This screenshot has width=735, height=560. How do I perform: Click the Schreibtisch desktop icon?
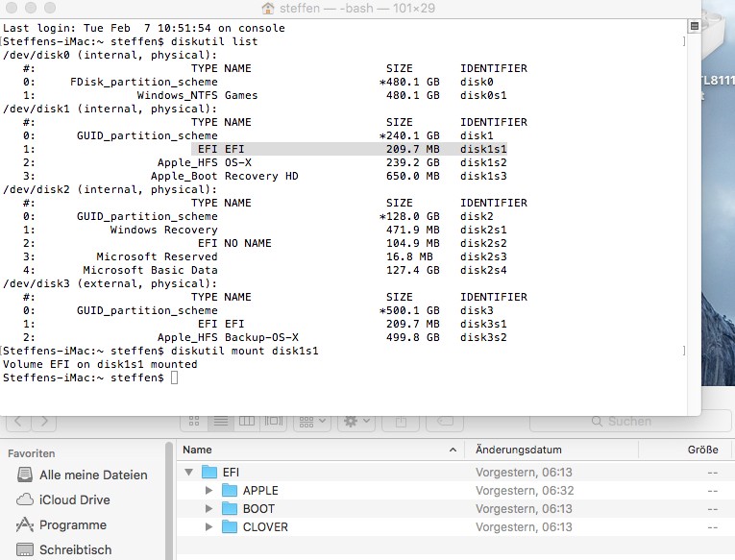point(25,549)
